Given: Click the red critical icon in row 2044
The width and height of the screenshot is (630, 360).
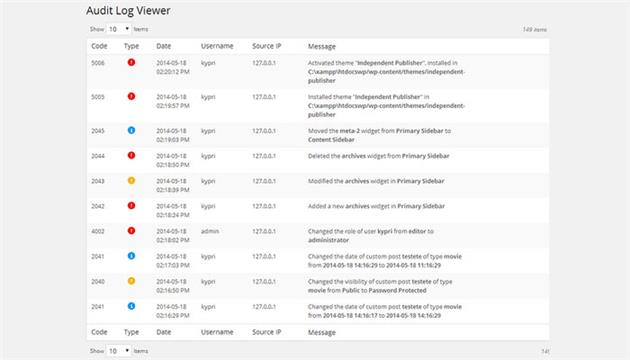Looking at the screenshot, I should coord(131,155).
